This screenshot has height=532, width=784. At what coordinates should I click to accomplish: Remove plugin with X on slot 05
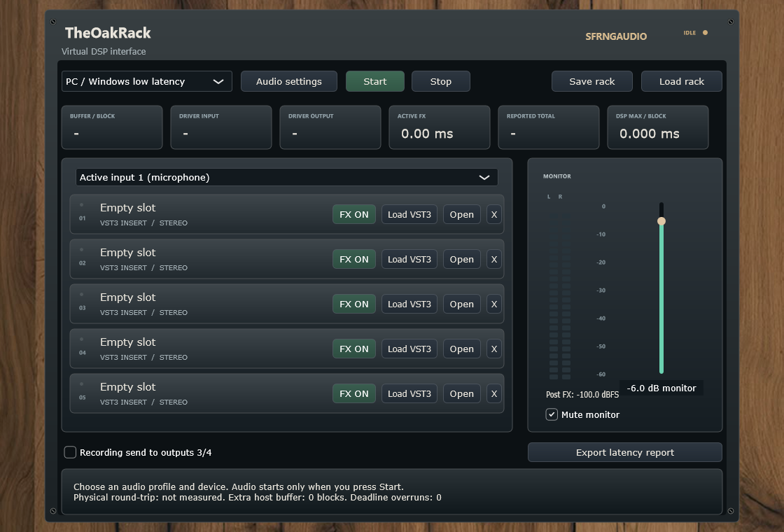(x=494, y=393)
